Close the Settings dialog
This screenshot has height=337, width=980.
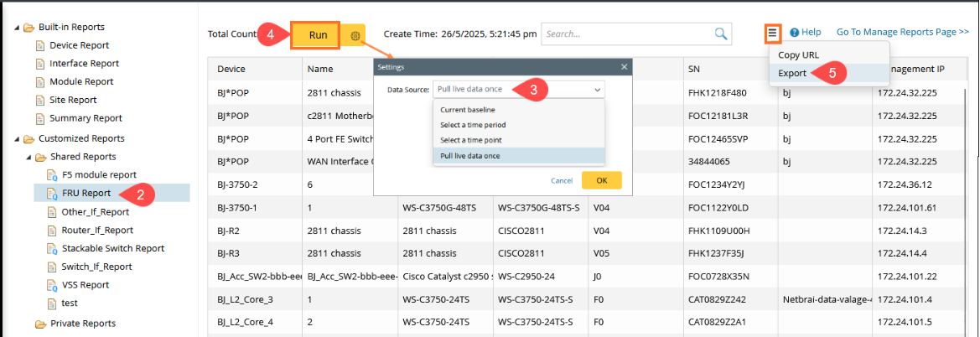point(624,67)
